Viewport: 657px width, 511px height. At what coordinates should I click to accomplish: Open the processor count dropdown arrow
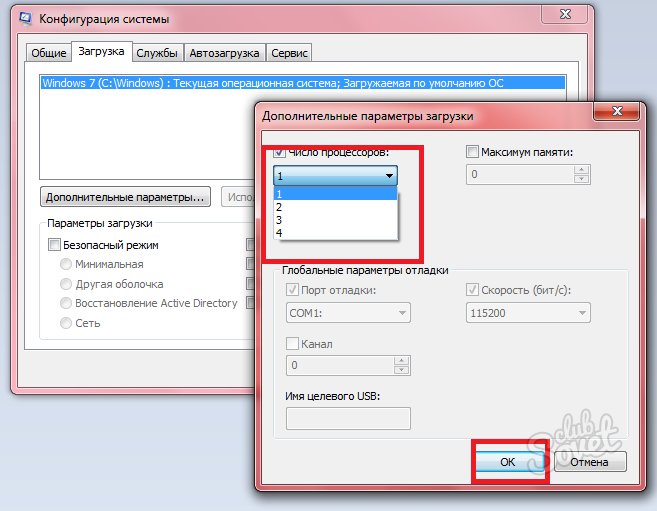389,176
